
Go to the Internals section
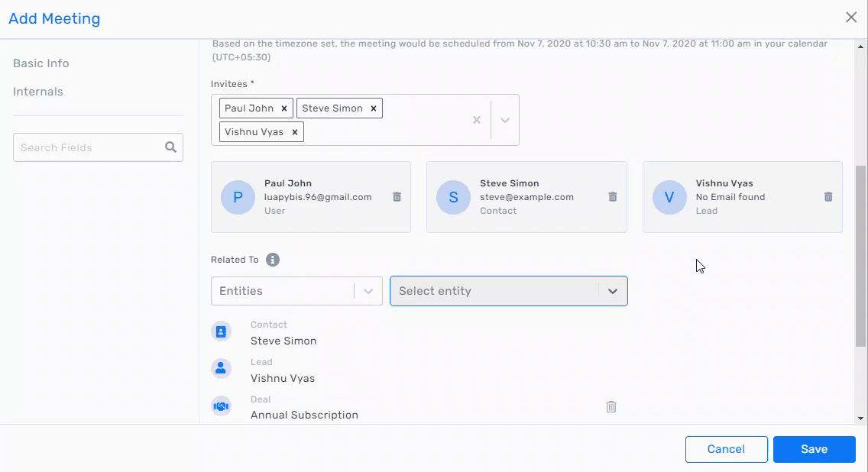[x=38, y=92]
